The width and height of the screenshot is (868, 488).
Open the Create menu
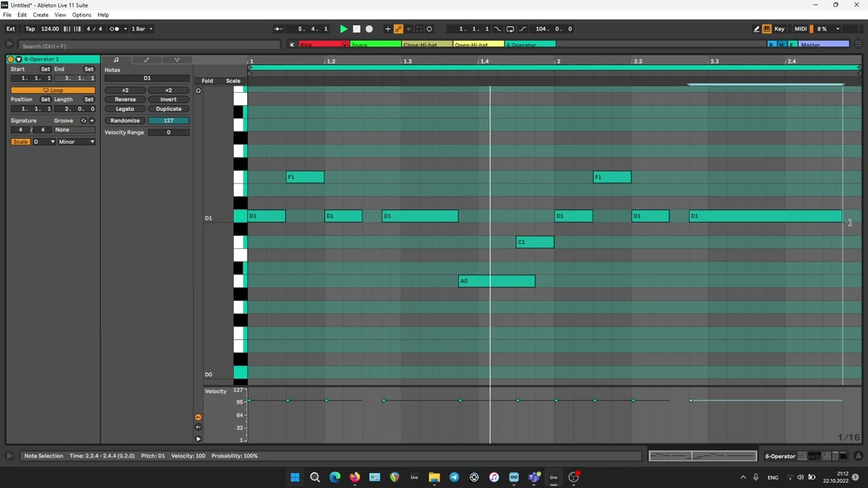(x=41, y=15)
